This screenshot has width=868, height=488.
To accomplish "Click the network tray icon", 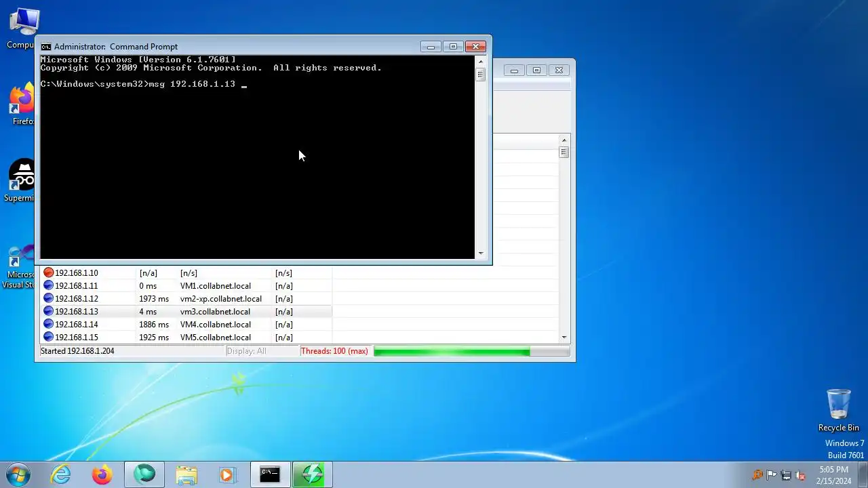I will 786,475.
